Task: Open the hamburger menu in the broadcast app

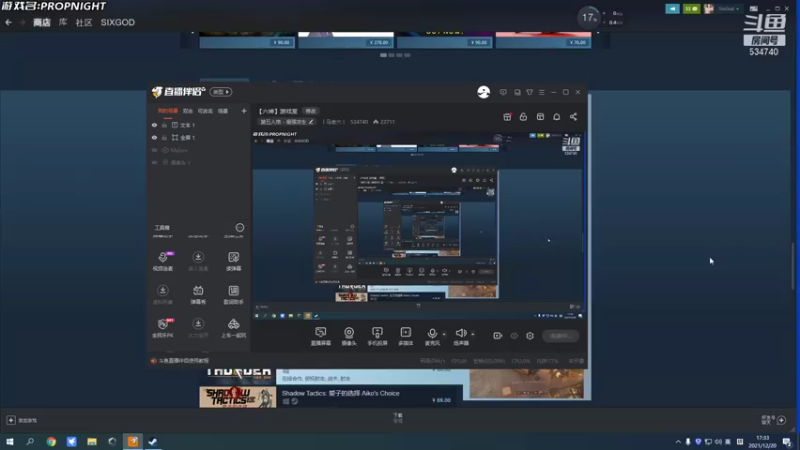Action: click(542, 92)
